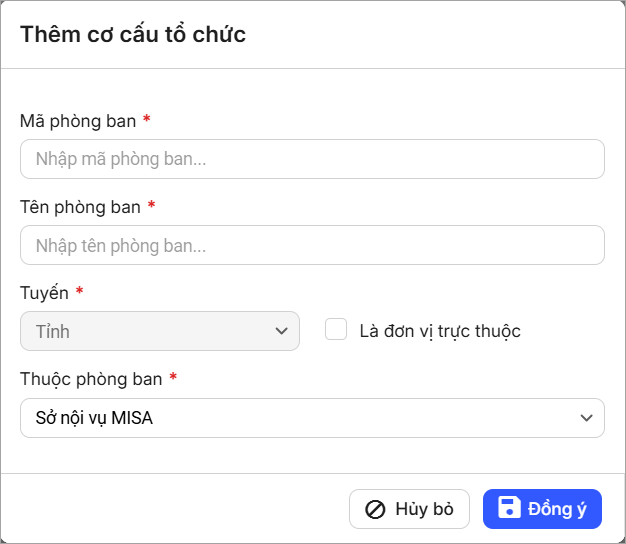Click the chevron arrow in Thuộc phòng ban field
This screenshot has width=626, height=544.
pyautogui.click(x=585, y=418)
